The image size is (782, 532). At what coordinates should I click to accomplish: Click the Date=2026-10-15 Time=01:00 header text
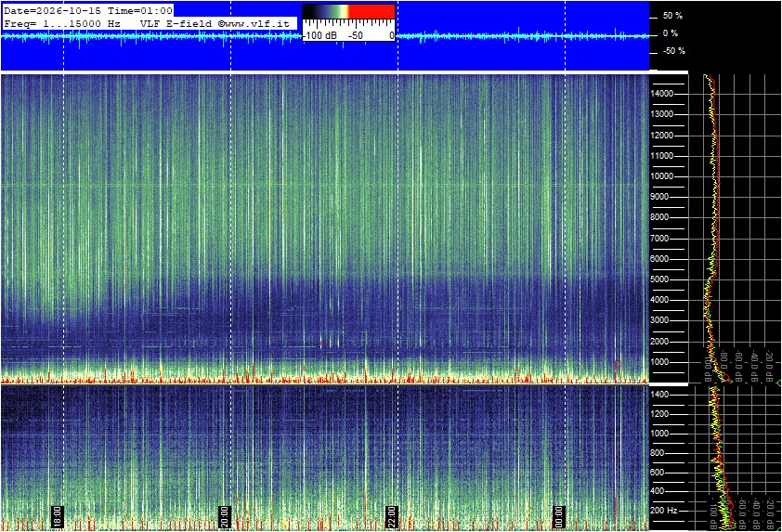[88, 10]
